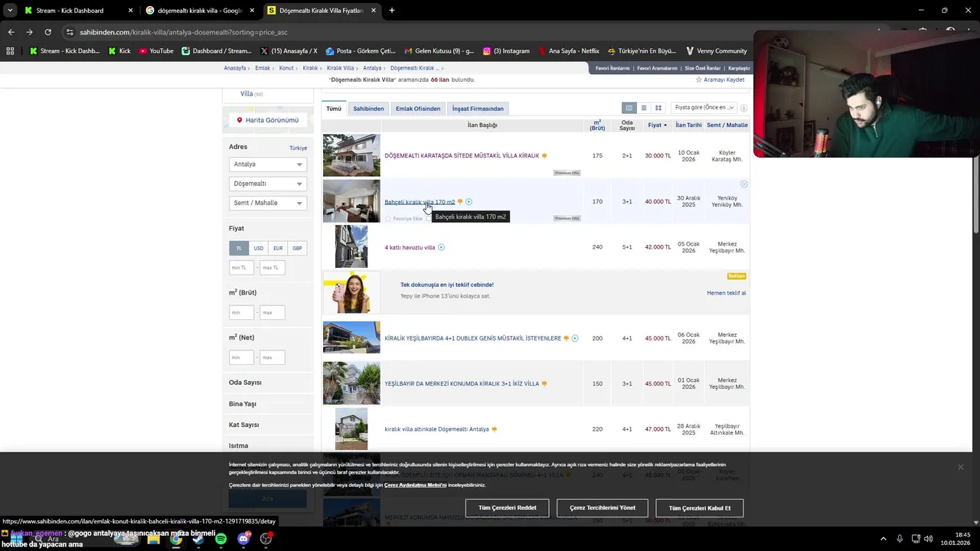This screenshot has height=551, width=980.
Task: Click the Favoriye Ekle star under Bahçeli villa
Action: tap(388, 219)
